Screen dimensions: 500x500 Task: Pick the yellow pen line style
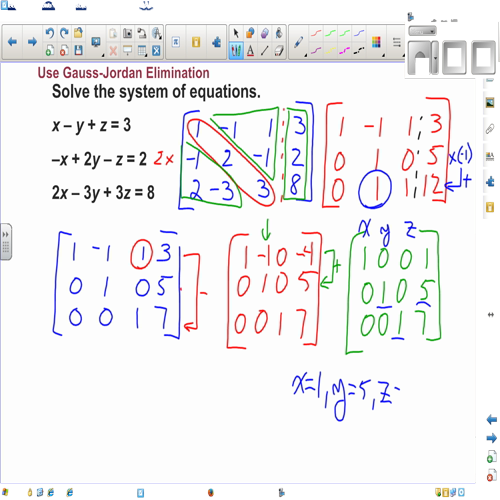tap(330, 51)
